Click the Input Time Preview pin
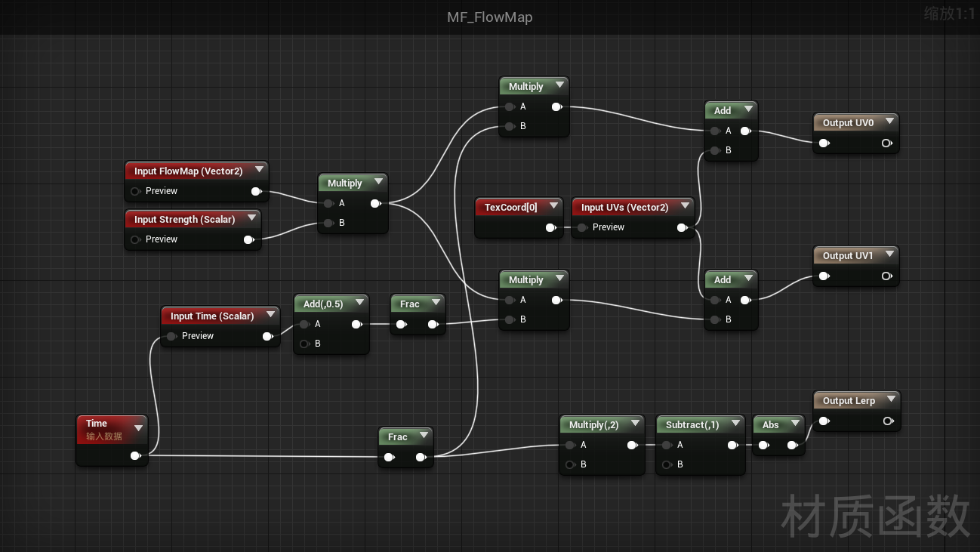 [x=172, y=336]
